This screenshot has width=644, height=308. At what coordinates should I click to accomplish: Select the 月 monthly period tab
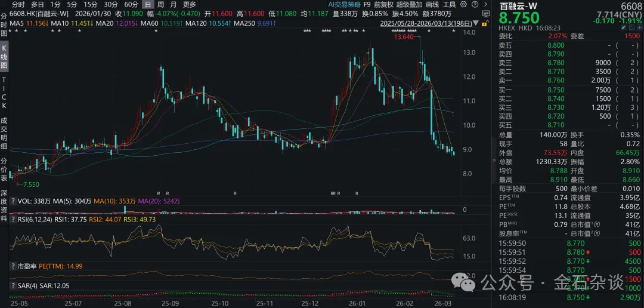[x=174, y=5]
